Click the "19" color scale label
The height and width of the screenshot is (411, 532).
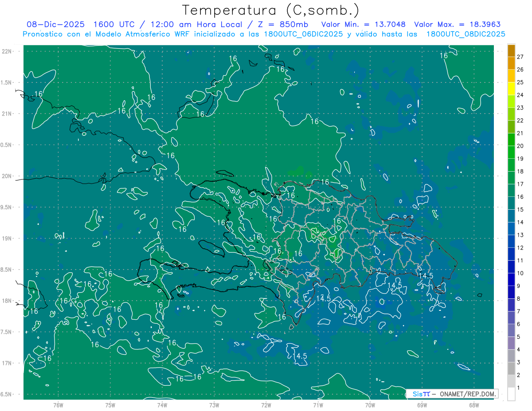click(520, 159)
